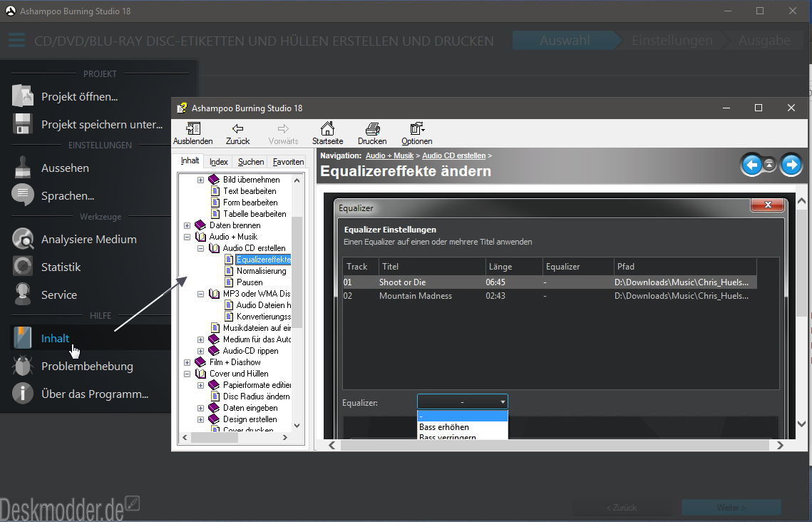Image resolution: width=812 pixels, height=522 pixels.
Task: Expand the Bild übernehmen tree node
Action: pyautogui.click(x=200, y=180)
